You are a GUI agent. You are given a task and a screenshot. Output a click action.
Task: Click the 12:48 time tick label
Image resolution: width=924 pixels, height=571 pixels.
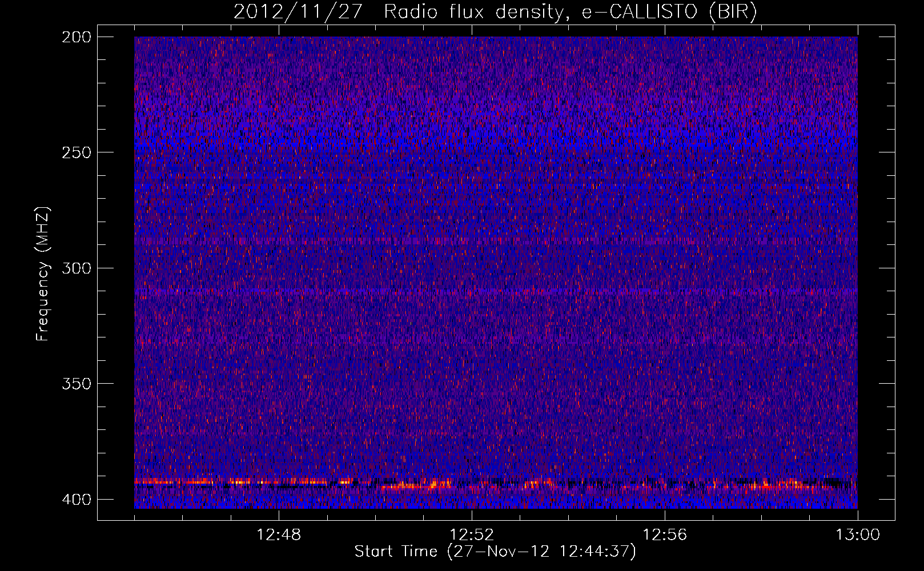tap(279, 535)
